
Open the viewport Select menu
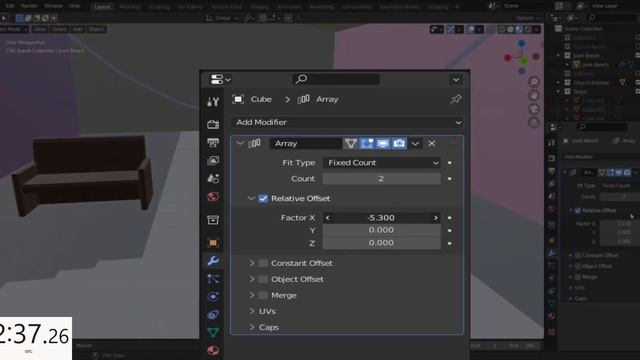click(x=59, y=29)
